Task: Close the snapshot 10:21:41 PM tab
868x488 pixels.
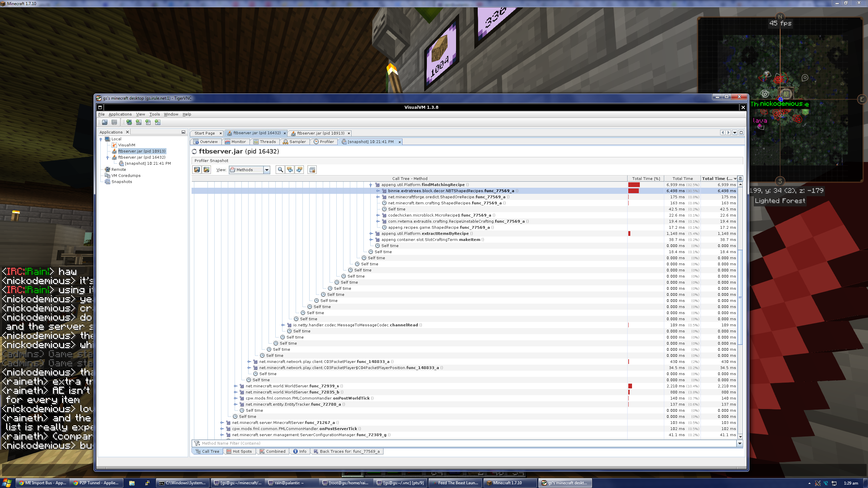Action: click(x=400, y=142)
